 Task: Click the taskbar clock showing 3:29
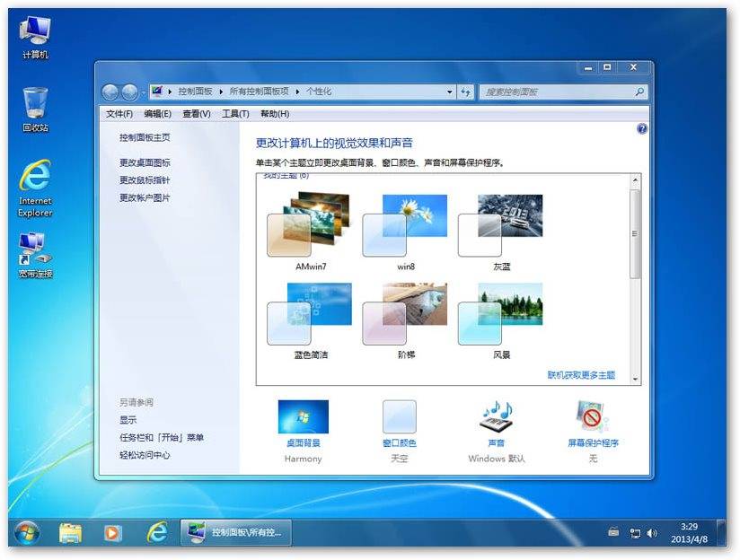(689, 533)
